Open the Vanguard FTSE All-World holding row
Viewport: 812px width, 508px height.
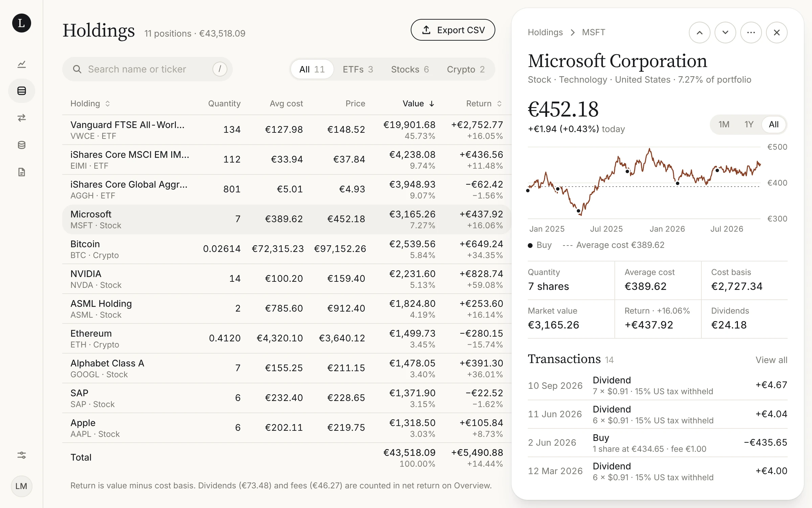[x=287, y=130]
